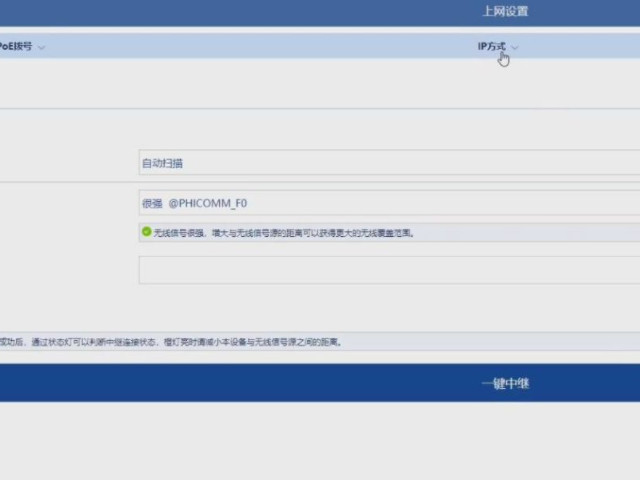Viewport: 640px width, 480px height.
Task: Open the 上网设置 section in header
Action: coord(505,11)
